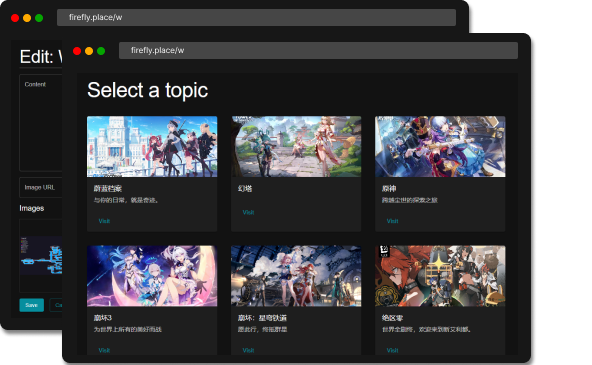Click the 'Select a topic' heading
592x365 pixels.
tap(148, 90)
